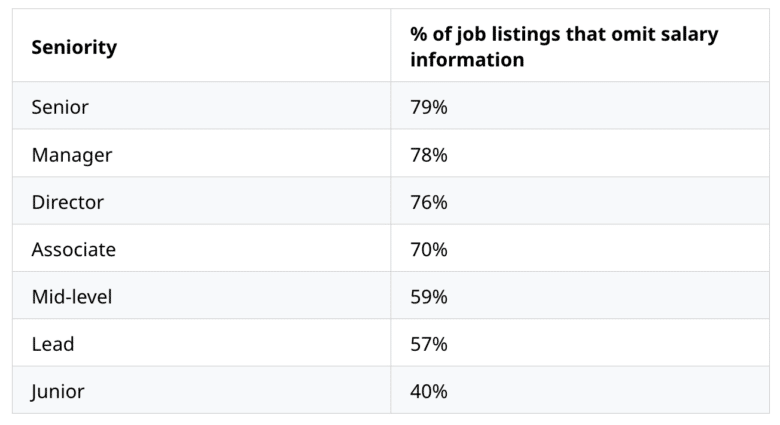Select the Associate cell
The image size is (780, 425).
point(73,250)
